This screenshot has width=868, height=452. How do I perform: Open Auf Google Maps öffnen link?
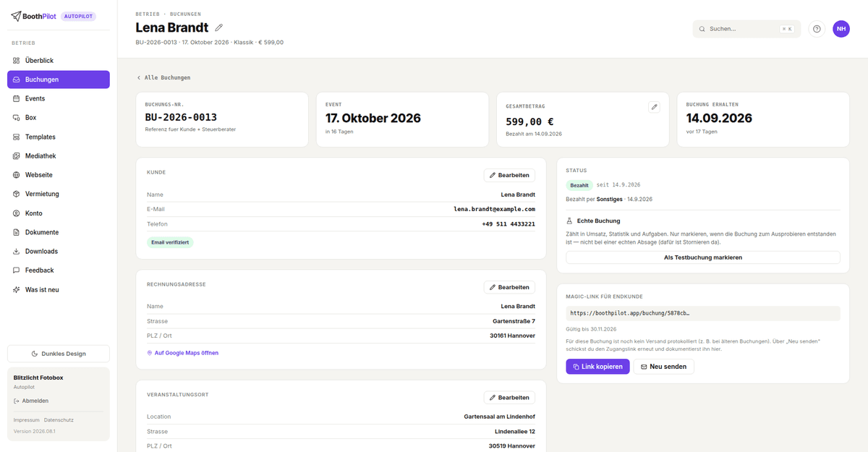182,353
